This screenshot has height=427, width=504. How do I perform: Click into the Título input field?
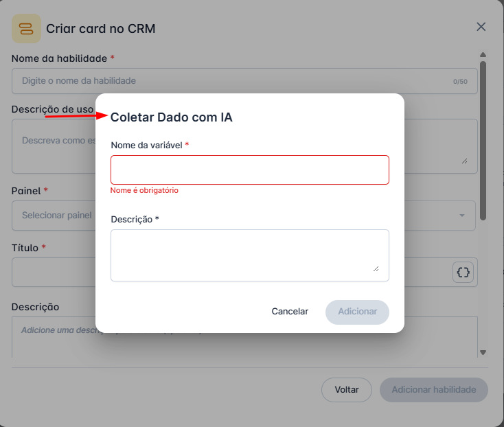point(55,273)
